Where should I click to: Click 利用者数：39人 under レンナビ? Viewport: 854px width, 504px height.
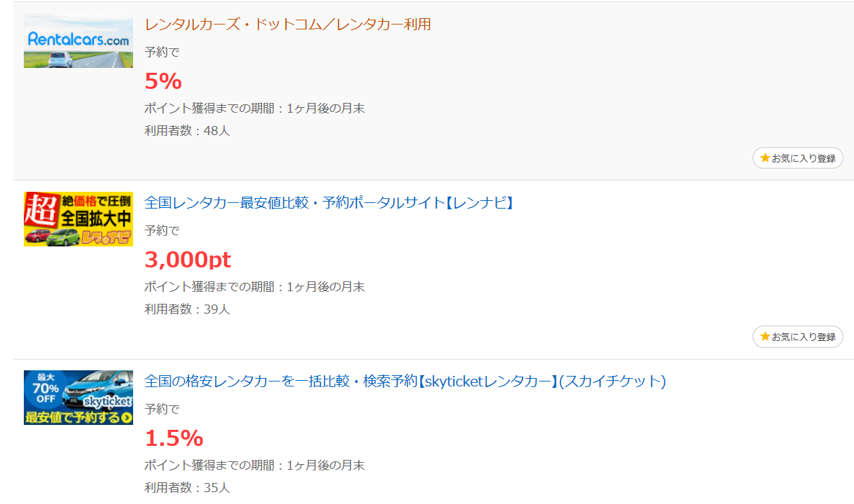tap(187, 309)
